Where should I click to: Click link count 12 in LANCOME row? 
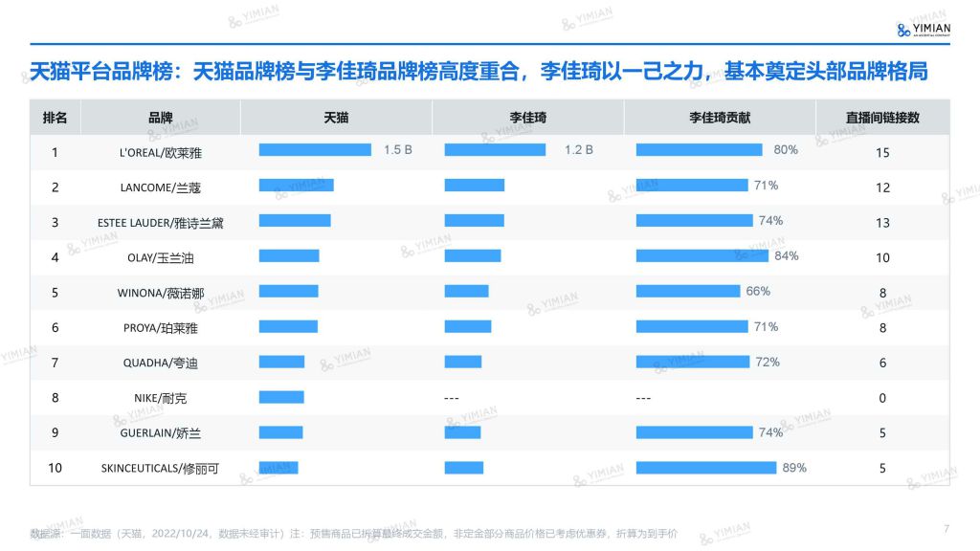click(x=882, y=187)
